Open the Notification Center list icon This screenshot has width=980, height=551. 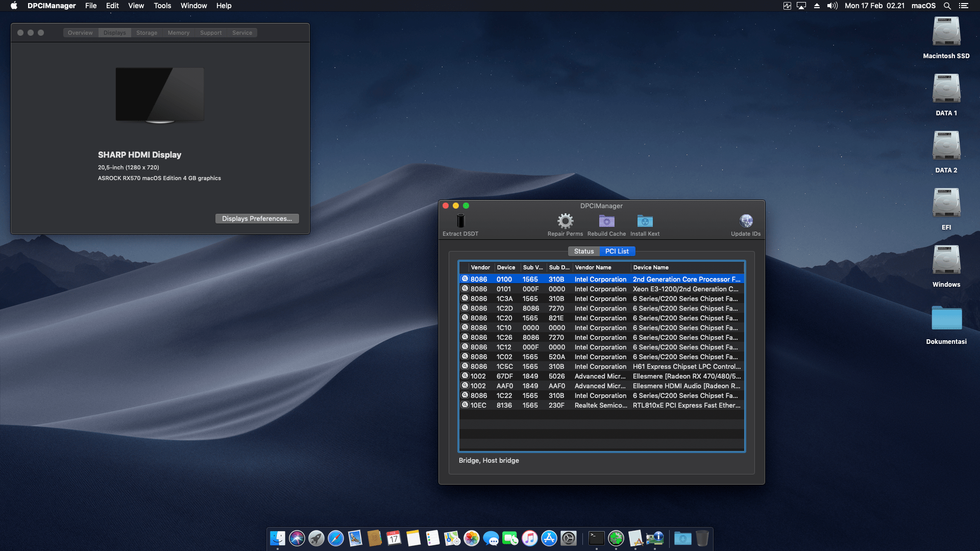coord(963,6)
